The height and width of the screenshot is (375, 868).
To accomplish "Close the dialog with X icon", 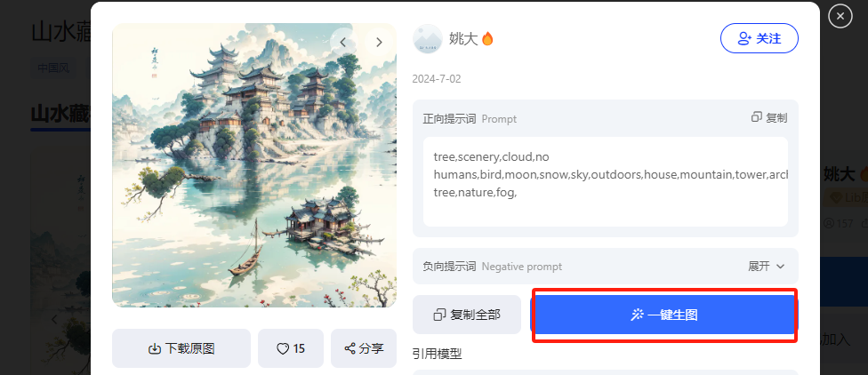I will [840, 17].
